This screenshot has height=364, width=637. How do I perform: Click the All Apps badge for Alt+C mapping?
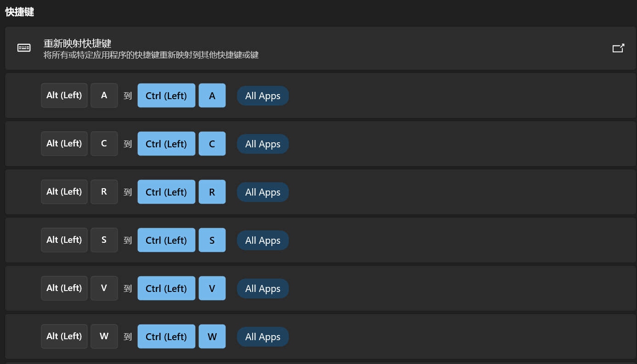[263, 144]
